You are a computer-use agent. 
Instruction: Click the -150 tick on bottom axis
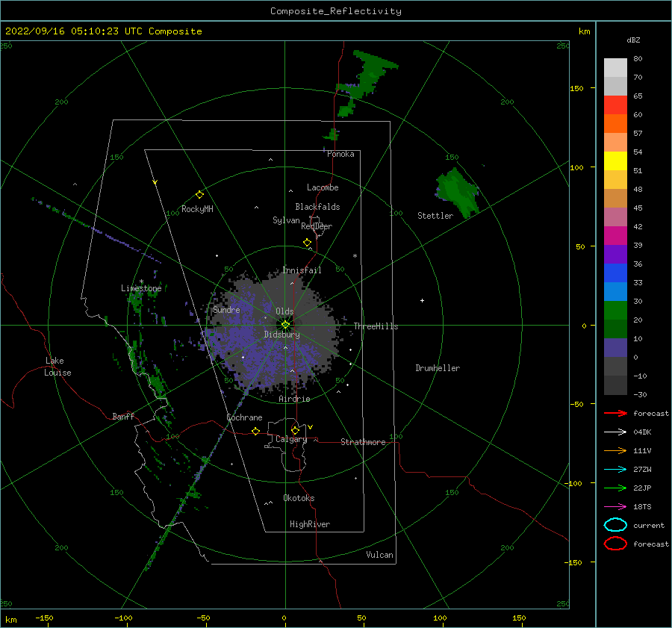(x=44, y=618)
